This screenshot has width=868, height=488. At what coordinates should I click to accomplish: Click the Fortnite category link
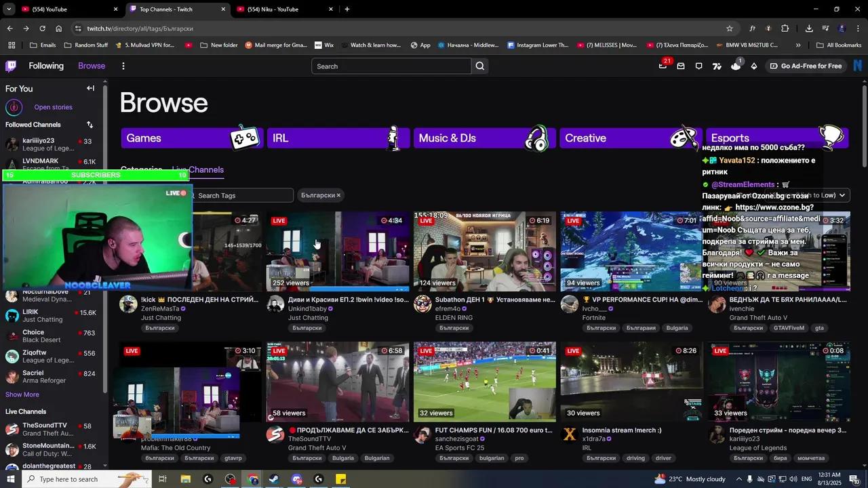[594, 317]
